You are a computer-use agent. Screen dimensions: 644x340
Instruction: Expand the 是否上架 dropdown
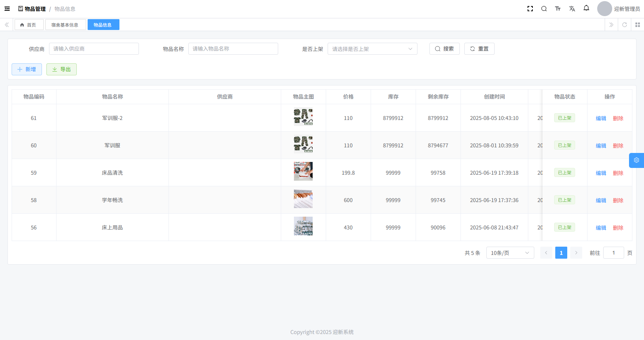click(372, 49)
